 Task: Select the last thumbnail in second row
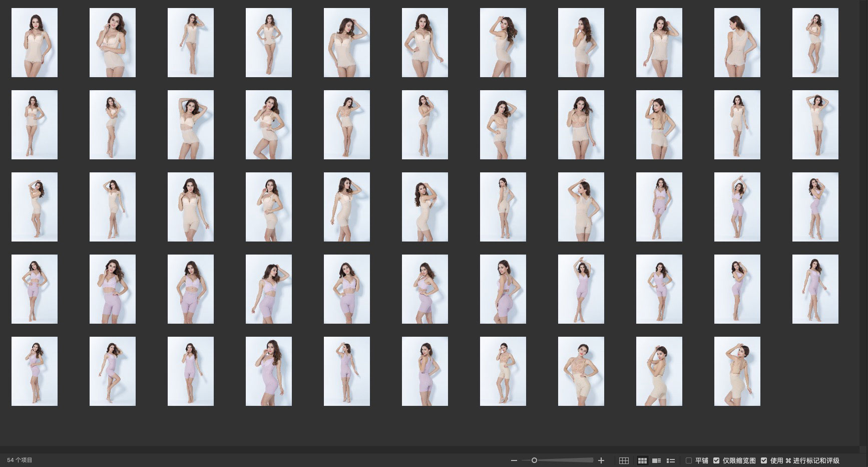tap(815, 125)
